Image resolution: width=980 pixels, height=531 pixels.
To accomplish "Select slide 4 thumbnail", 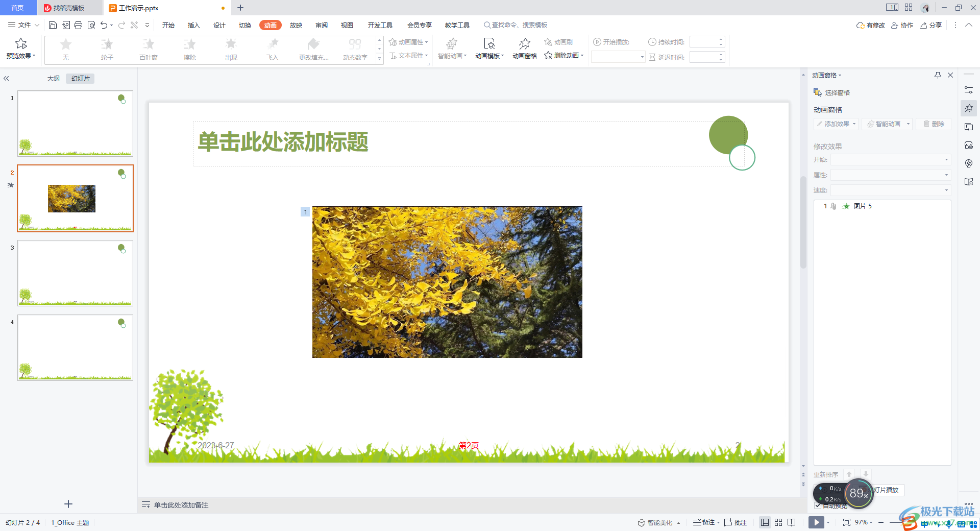I will click(75, 348).
